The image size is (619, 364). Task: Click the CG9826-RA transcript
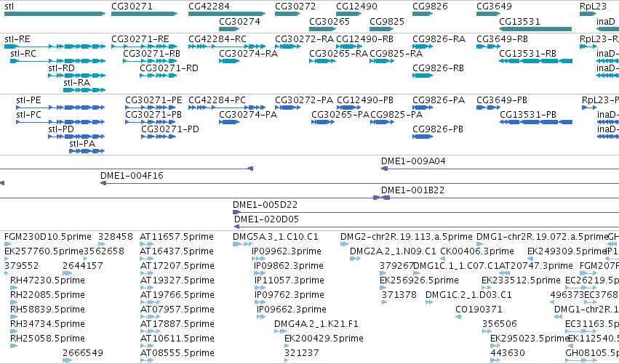[x=423, y=46]
